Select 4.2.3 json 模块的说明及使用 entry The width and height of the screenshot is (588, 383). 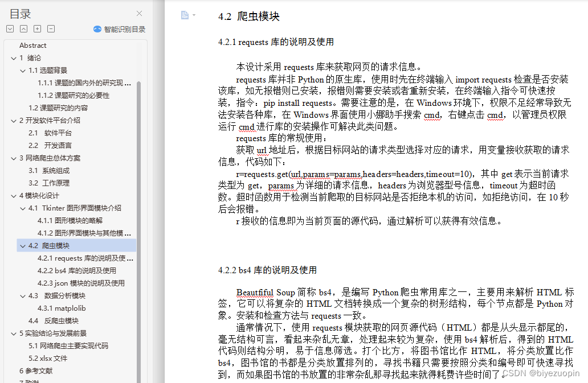[81, 283]
